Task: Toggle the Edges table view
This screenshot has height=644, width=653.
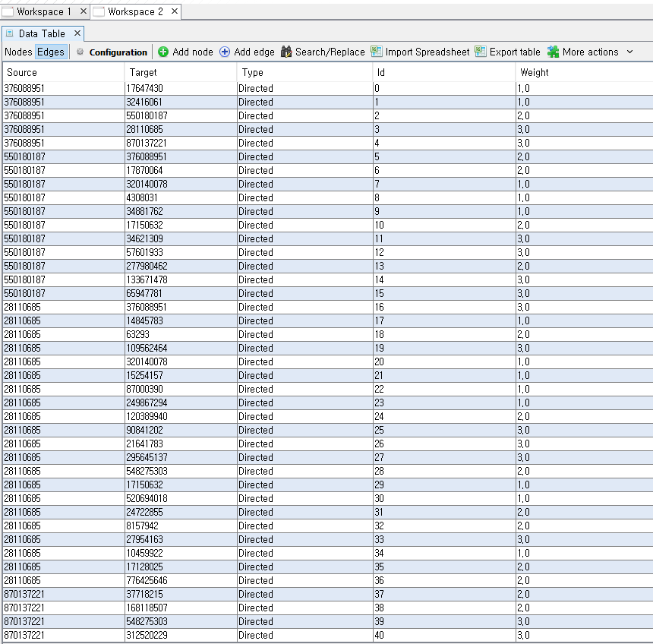Action: click(x=51, y=52)
